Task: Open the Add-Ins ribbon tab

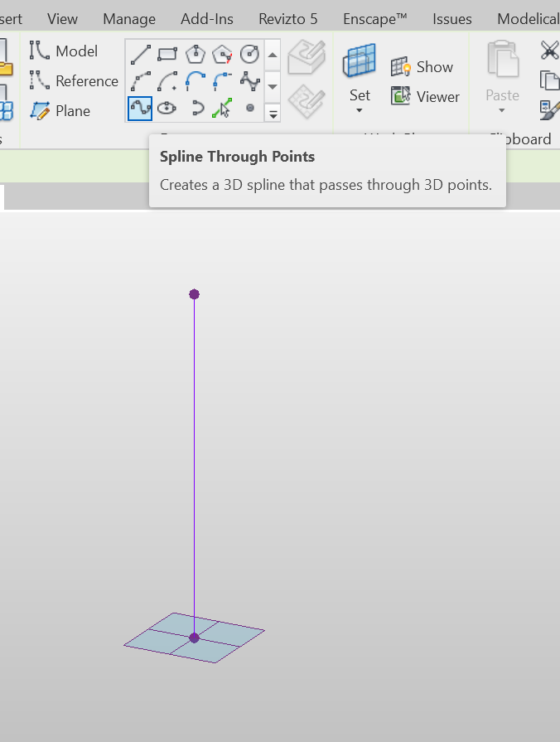Action: [207, 19]
